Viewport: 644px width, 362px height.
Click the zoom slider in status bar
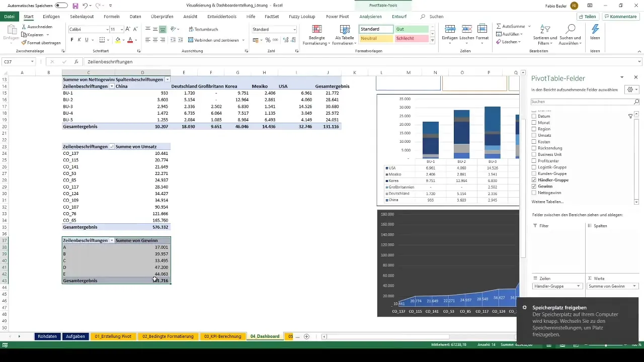click(x=606, y=345)
